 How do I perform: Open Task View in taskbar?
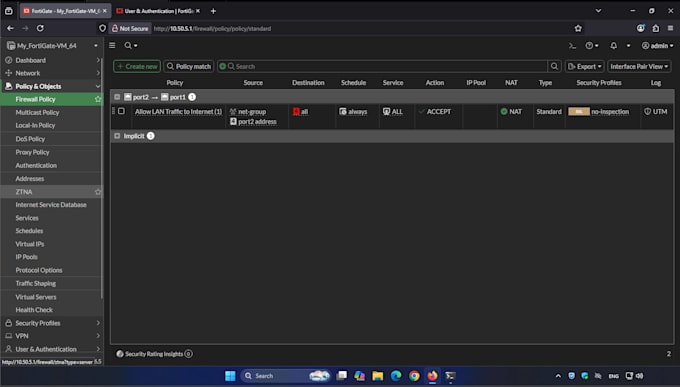click(342, 376)
